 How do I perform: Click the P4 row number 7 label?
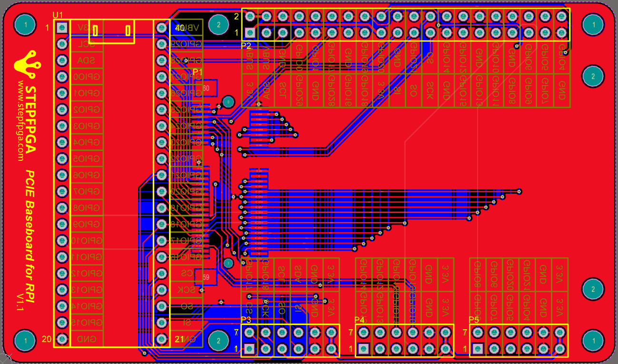(x=351, y=333)
